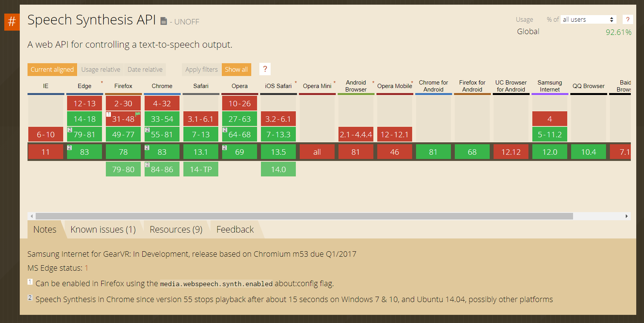Select the Edge 14-18 cell
This screenshot has width=644, height=323.
85,119
